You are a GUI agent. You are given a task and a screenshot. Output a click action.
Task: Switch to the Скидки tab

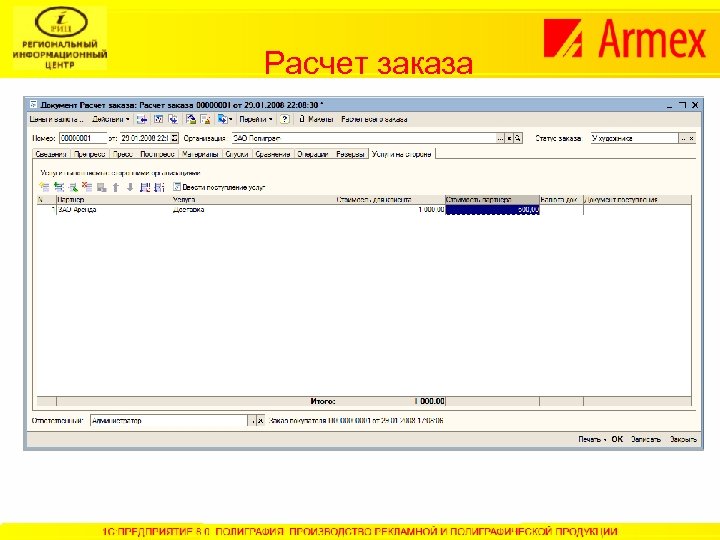coord(236,154)
